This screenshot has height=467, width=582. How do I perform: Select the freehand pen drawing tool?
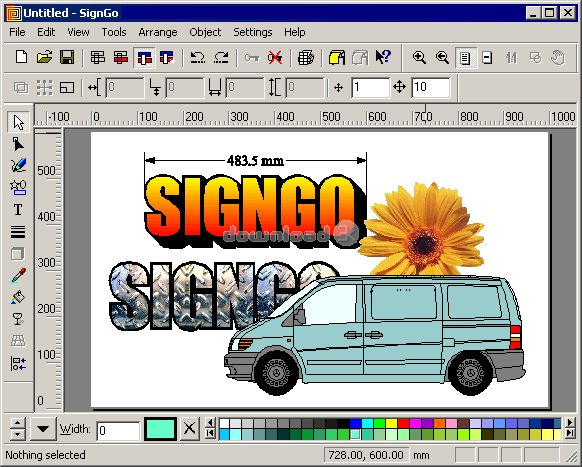point(18,165)
